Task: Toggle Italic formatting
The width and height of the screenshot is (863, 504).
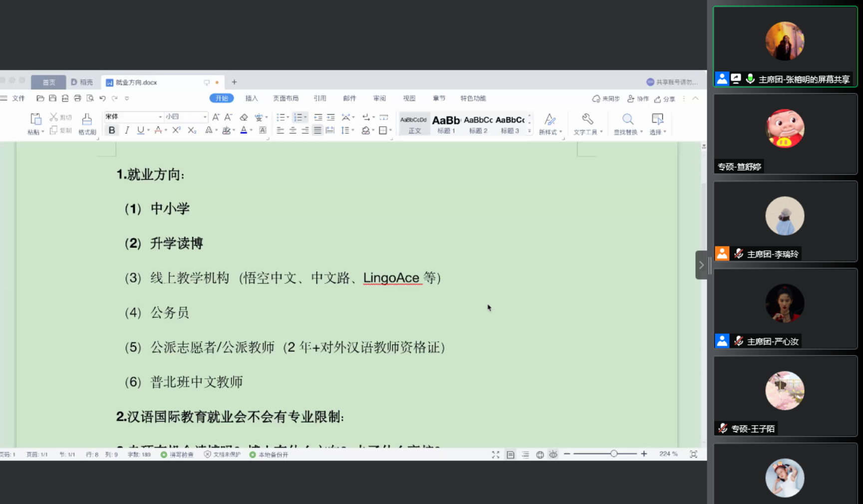Action: [127, 130]
